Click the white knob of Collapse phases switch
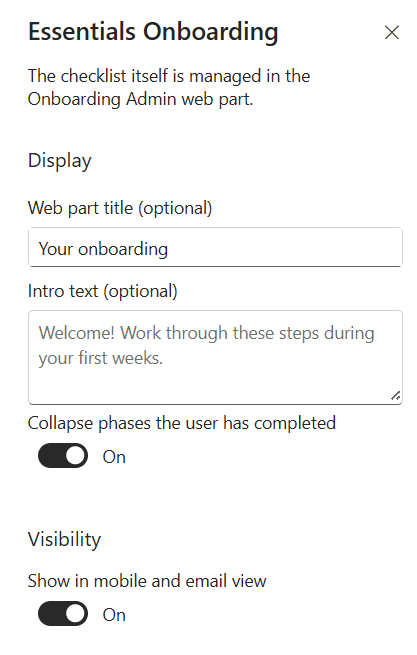 [75, 456]
